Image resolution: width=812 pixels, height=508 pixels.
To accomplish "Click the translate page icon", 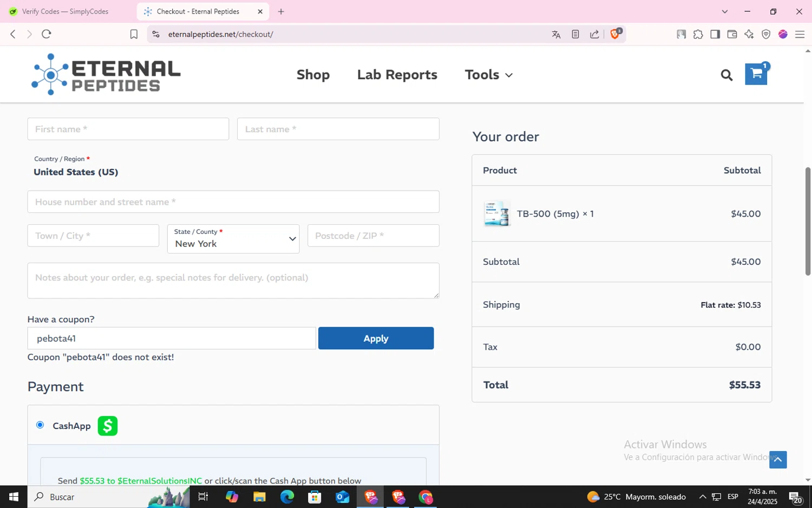I will pos(556,34).
